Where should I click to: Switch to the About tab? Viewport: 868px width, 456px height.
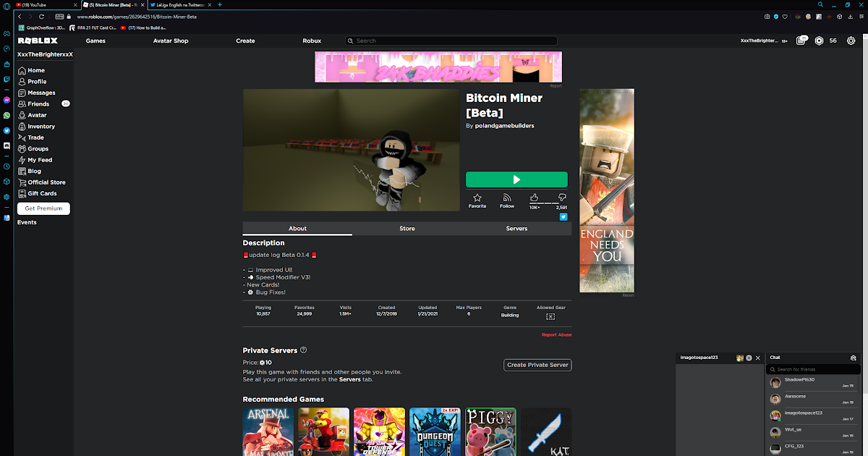tap(297, 229)
